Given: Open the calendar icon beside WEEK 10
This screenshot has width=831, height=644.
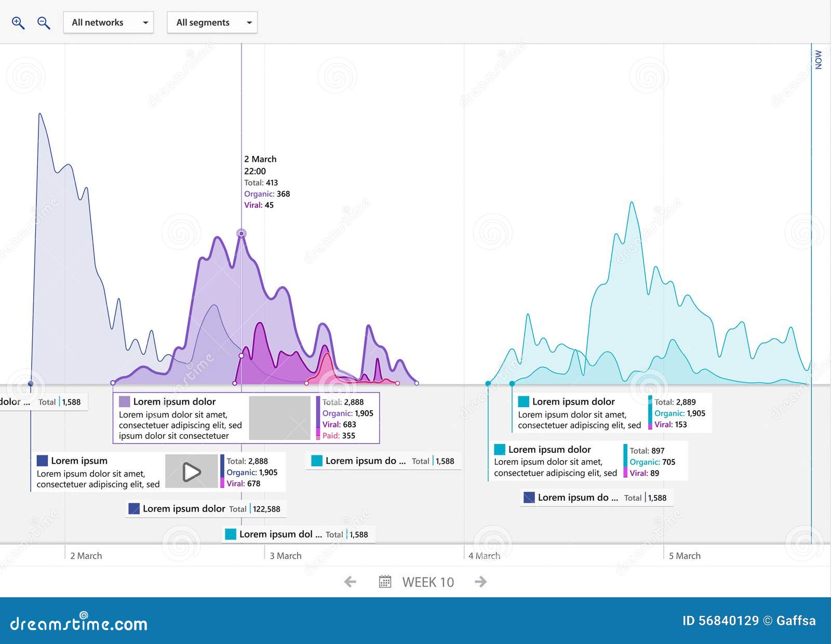Looking at the screenshot, I should (385, 582).
